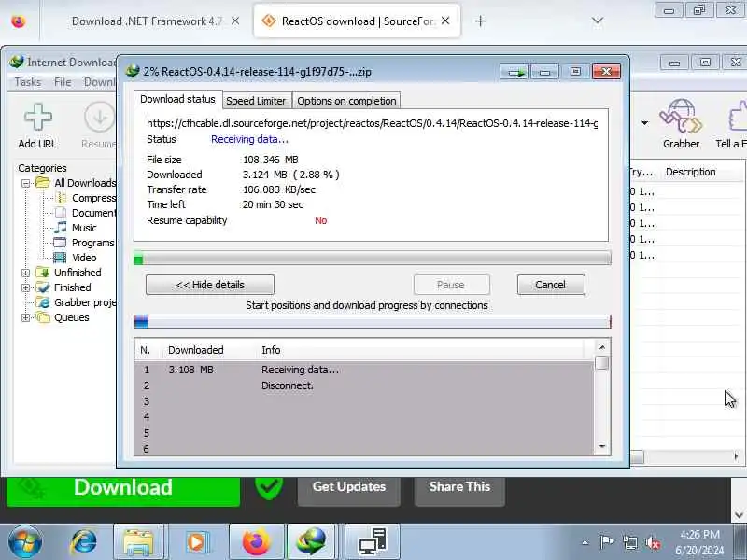Click the green-arrow move-to-tray icon in the download dialog title bar
Screen dimensions: 747x560
[x=514, y=72]
